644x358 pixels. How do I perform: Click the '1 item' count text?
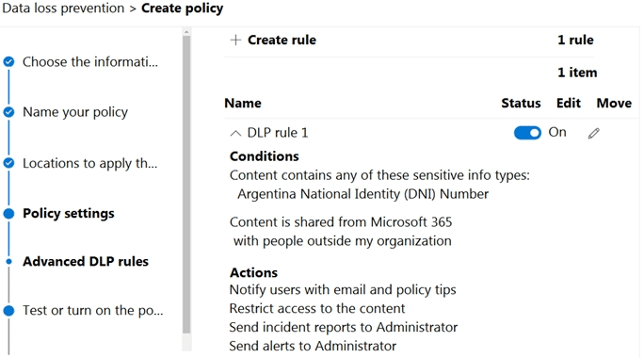pos(577,73)
